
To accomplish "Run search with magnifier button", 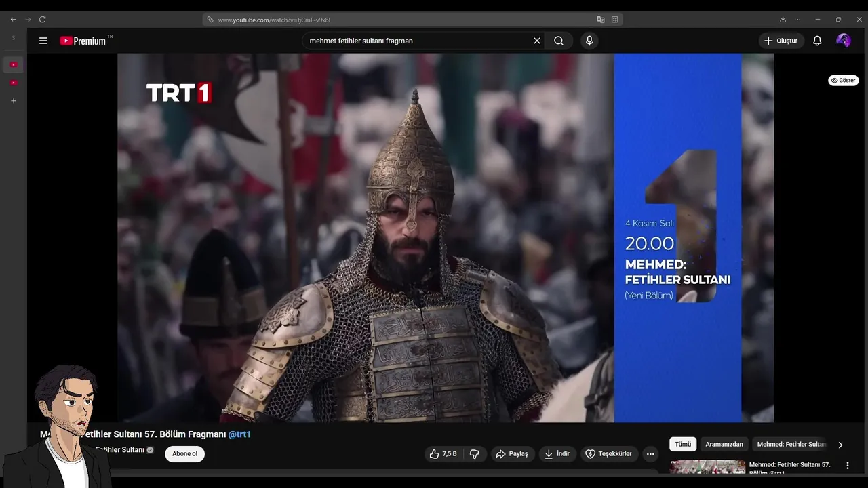I will pyautogui.click(x=559, y=41).
